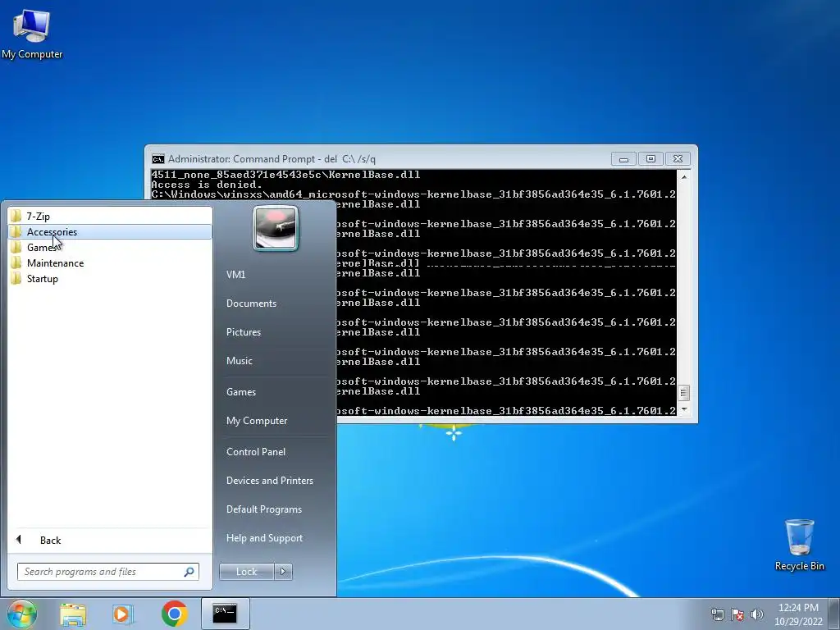Click the network tray icon
Screen dimensions: 840x630
coord(717,614)
